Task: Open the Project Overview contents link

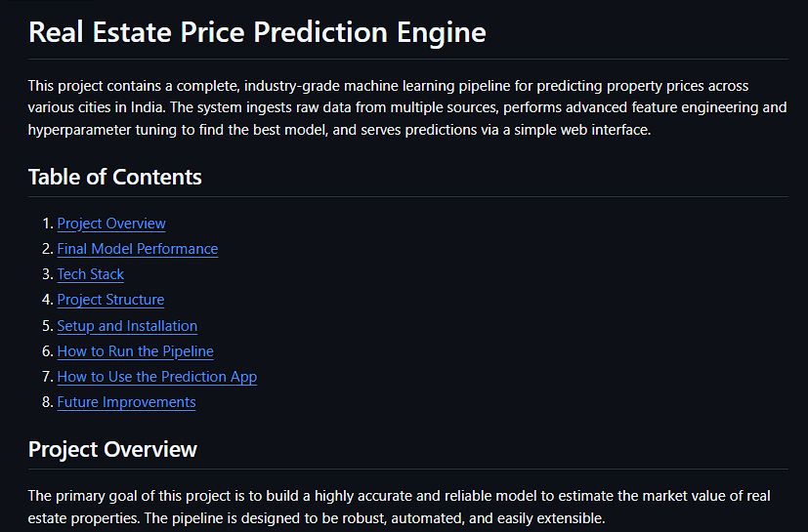Action: 111,224
